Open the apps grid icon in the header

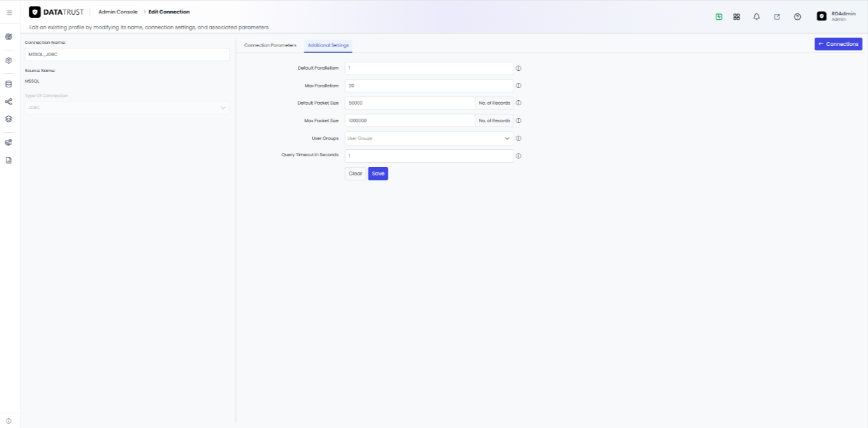pyautogui.click(x=737, y=17)
